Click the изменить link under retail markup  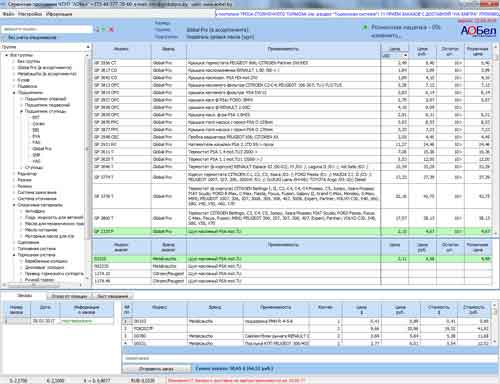(385, 35)
